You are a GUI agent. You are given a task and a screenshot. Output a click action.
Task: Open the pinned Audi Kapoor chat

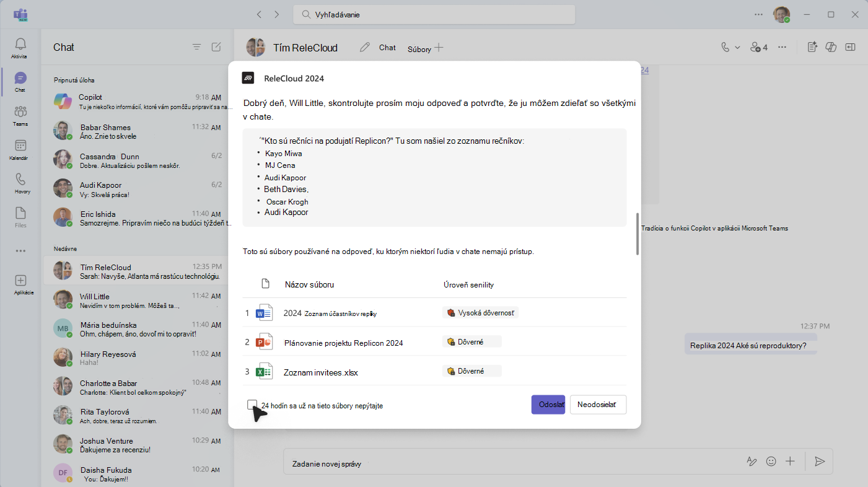tap(138, 190)
